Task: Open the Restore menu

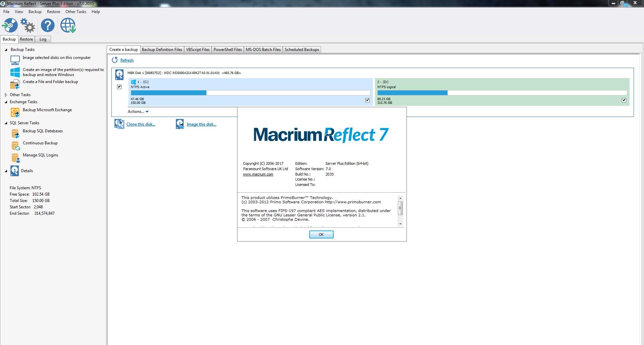Action: [x=53, y=12]
